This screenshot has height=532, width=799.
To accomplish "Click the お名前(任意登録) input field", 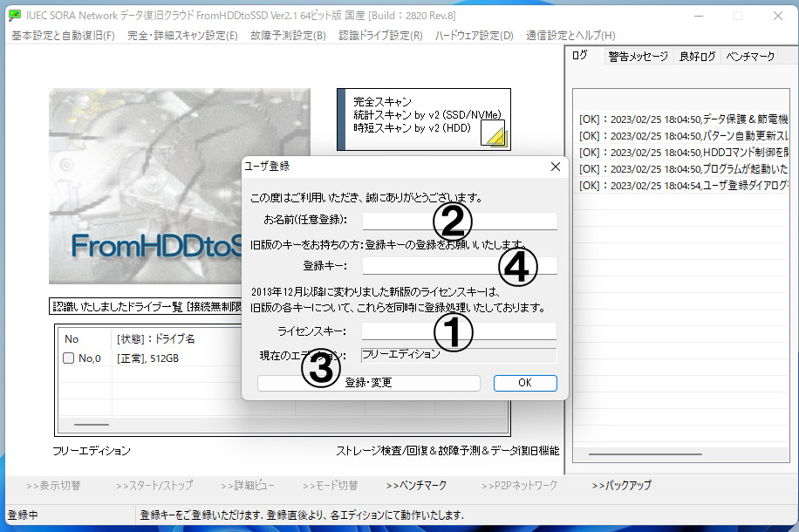I will coord(460,220).
